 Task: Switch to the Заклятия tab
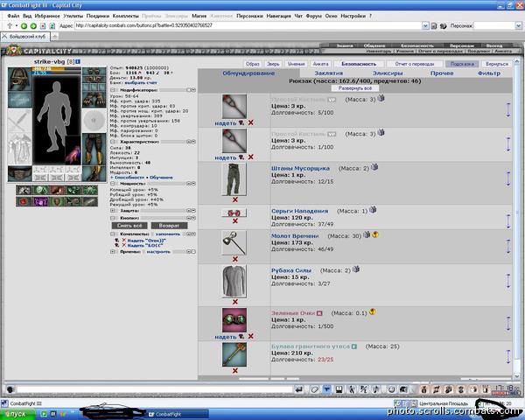click(x=328, y=73)
